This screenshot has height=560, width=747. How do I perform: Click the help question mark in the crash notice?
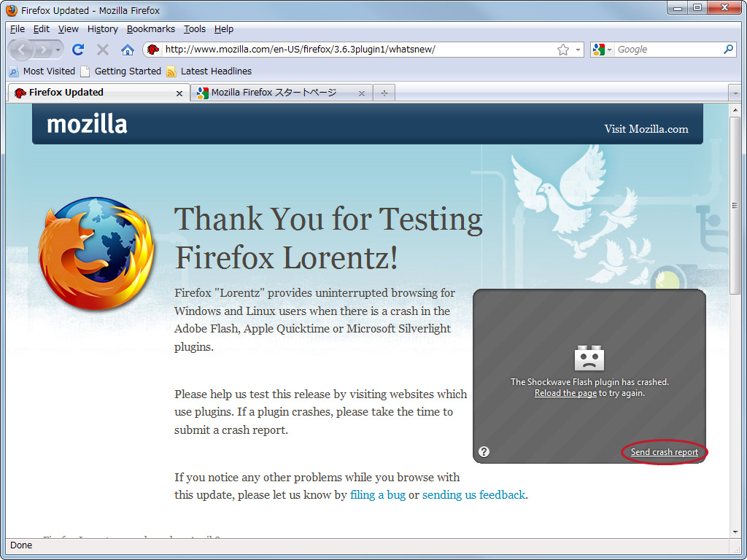484,451
